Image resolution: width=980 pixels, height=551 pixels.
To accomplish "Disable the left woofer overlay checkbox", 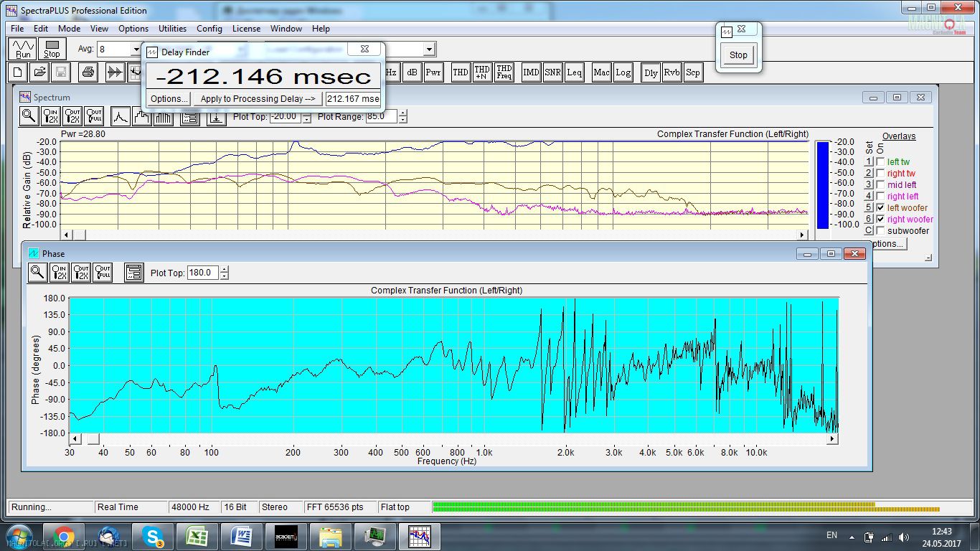I will (x=880, y=208).
